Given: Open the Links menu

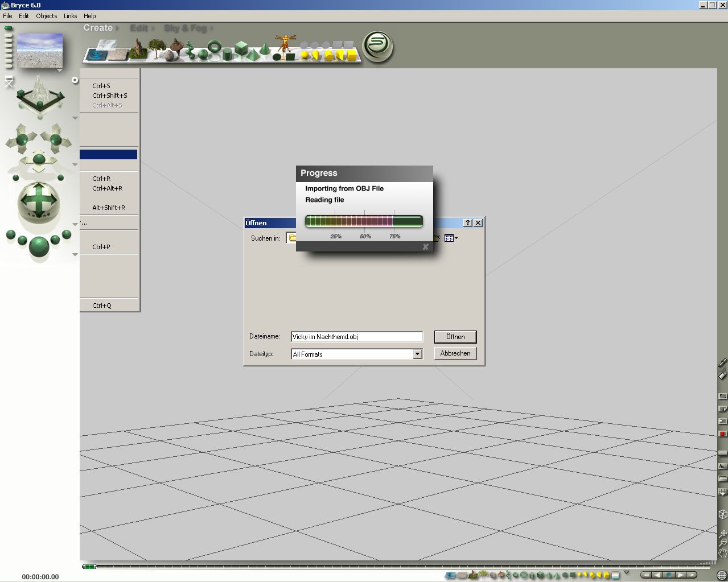Looking at the screenshot, I should point(71,16).
